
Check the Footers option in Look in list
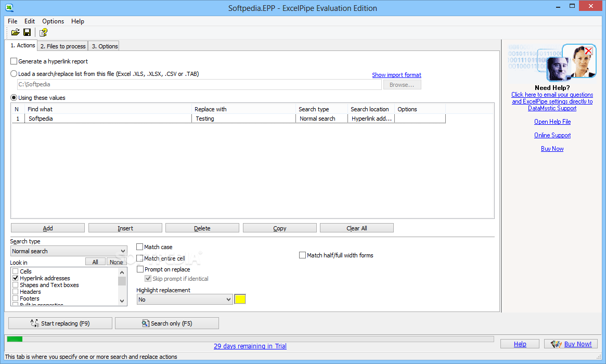pyautogui.click(x=16, y=298)
